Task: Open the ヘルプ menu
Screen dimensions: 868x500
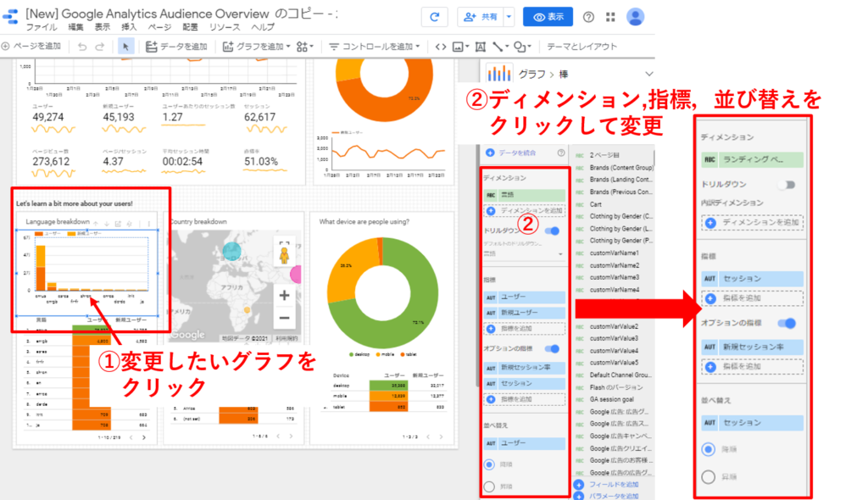Action: click(263, 27)
